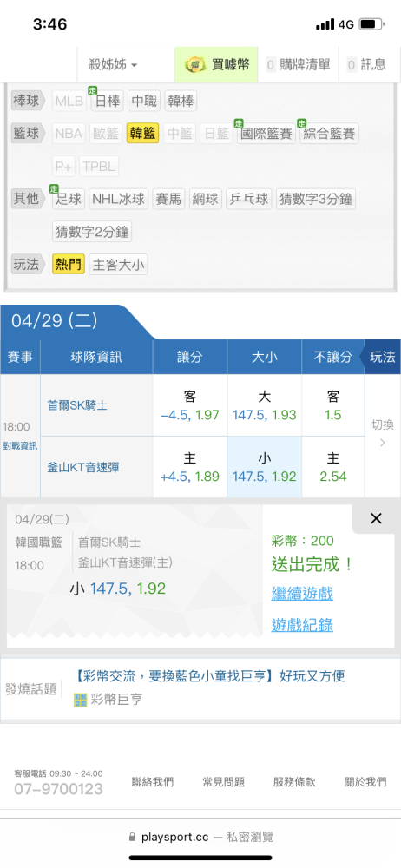This screenshot has height=868, width=401.
Task: Tap the 買噱幣 coin button
Action: 217,65
